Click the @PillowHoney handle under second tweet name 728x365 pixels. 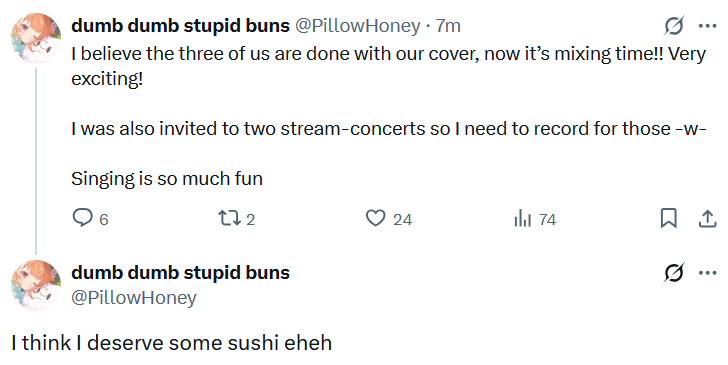click(134, 298)
